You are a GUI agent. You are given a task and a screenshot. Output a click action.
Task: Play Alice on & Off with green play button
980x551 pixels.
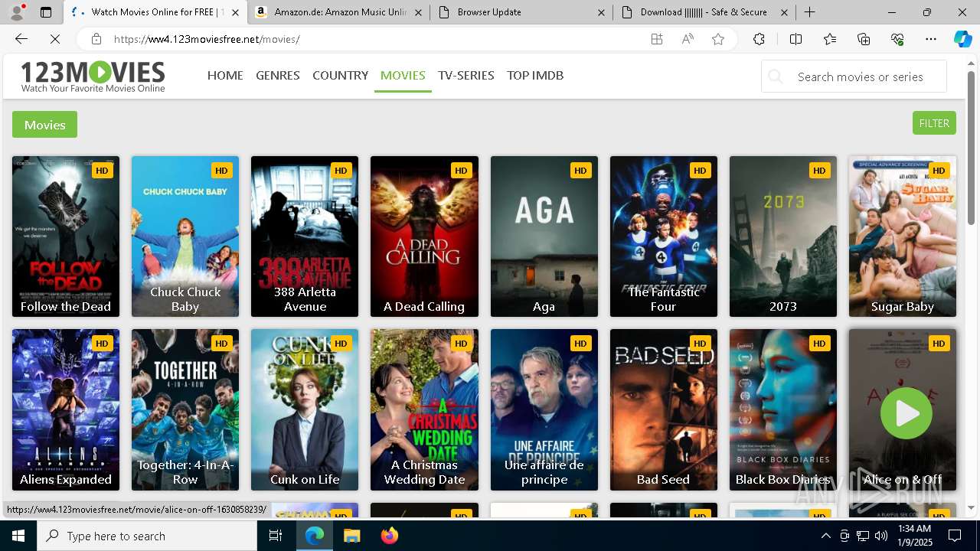(x=906, y=413)
